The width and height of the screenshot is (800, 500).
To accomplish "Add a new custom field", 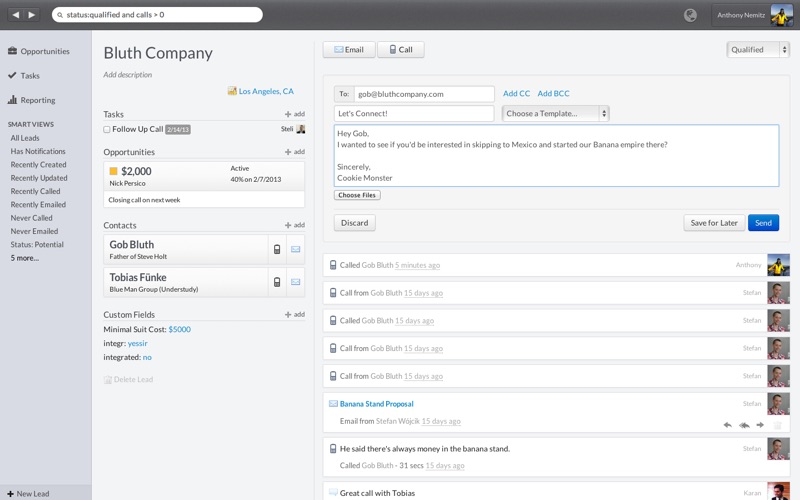I will click(295, 315).
